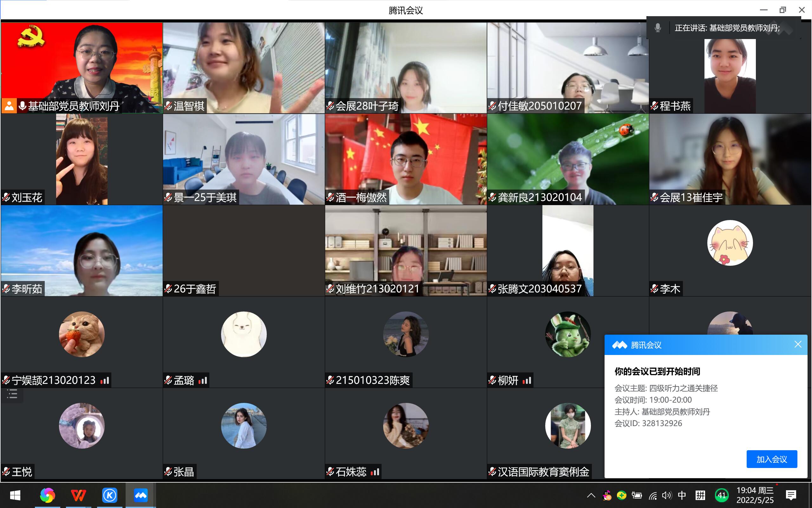Click microphone icon beside 基础部党员教师刘丹 name

pyautogui.click(x=23, y=106)
